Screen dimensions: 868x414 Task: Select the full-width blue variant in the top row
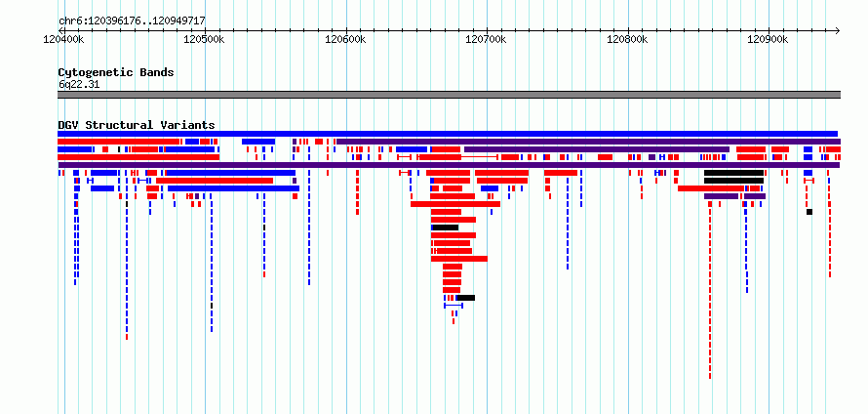point(448,134)
